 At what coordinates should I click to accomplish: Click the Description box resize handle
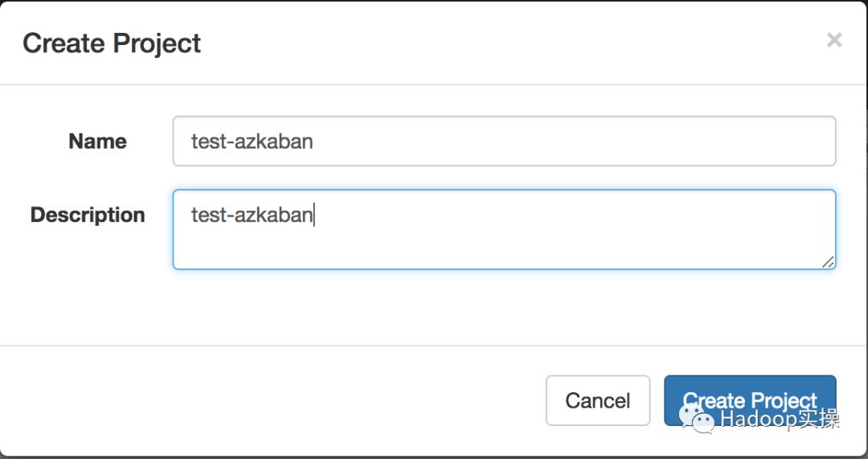click(x=828, y=262)
